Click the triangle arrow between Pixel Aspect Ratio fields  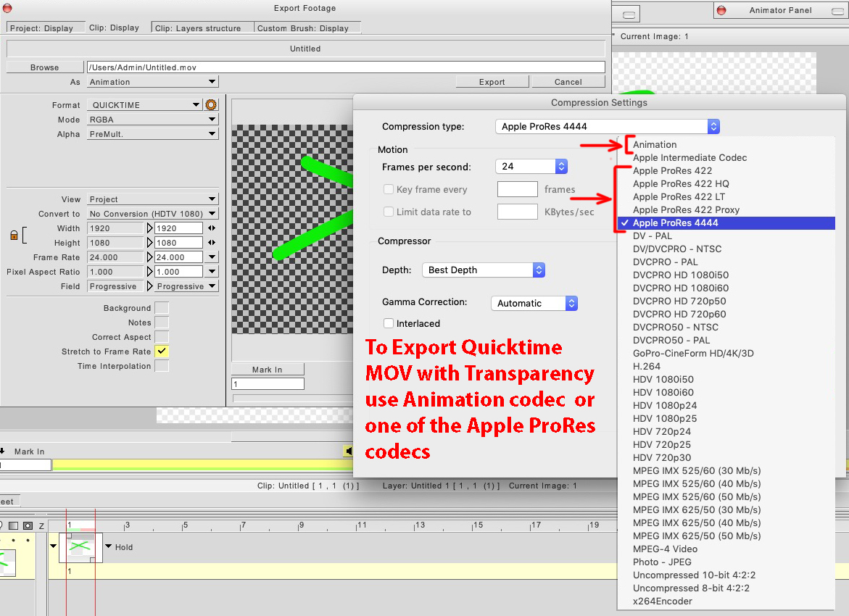tap(150, 272)
